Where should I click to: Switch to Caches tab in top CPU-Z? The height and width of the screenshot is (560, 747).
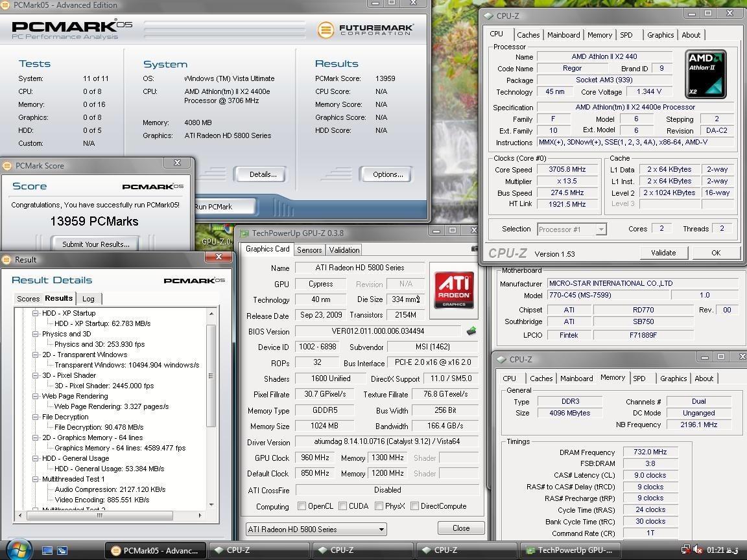click(x=528, y=35)
